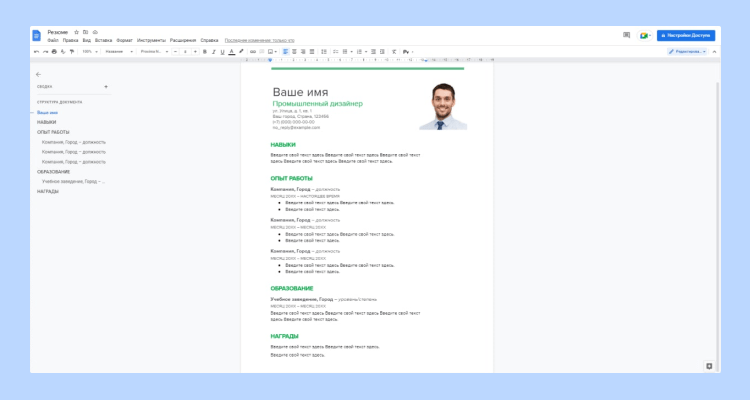This screenshot has width=750, height=400.
Task: Undo the last action
Action: pyautogui.click(x=36, y=52)
